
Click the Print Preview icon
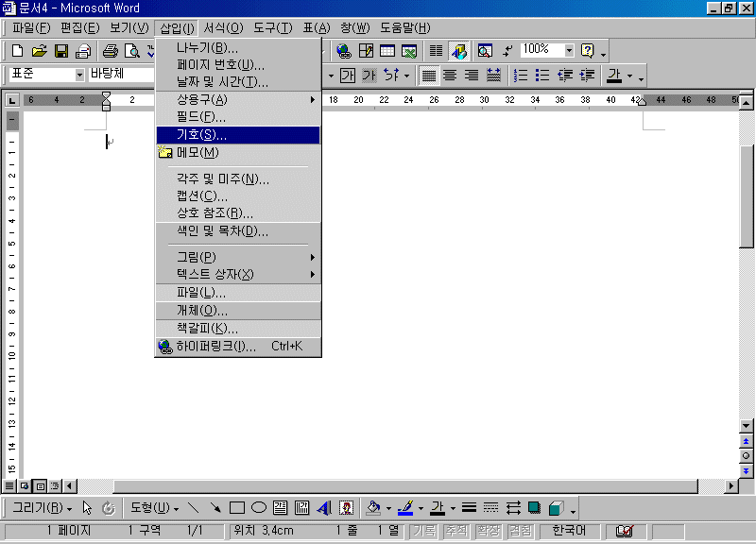tap(131, 51)
